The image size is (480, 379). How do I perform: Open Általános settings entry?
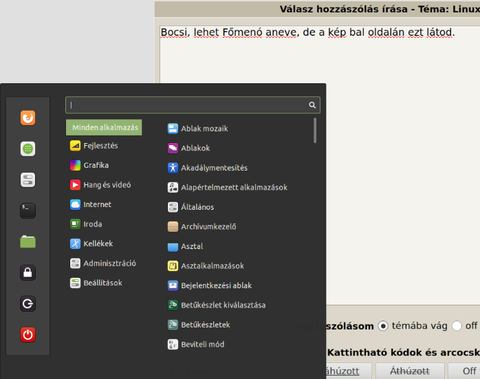coord(191,207)
